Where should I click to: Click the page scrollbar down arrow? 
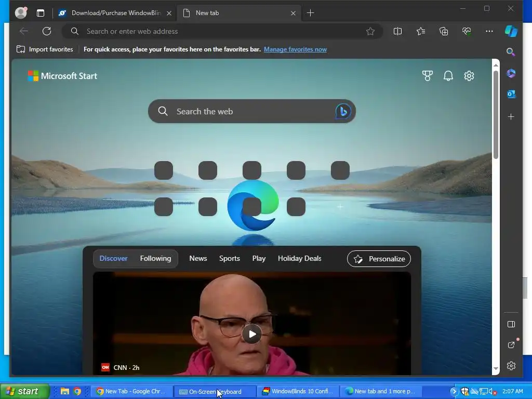496,369
